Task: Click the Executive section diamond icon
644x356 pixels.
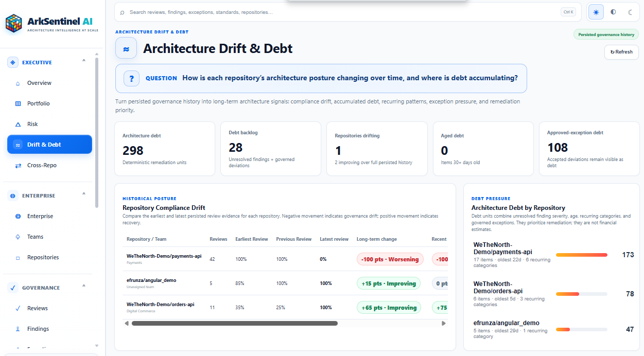Action: coord(13,62)
